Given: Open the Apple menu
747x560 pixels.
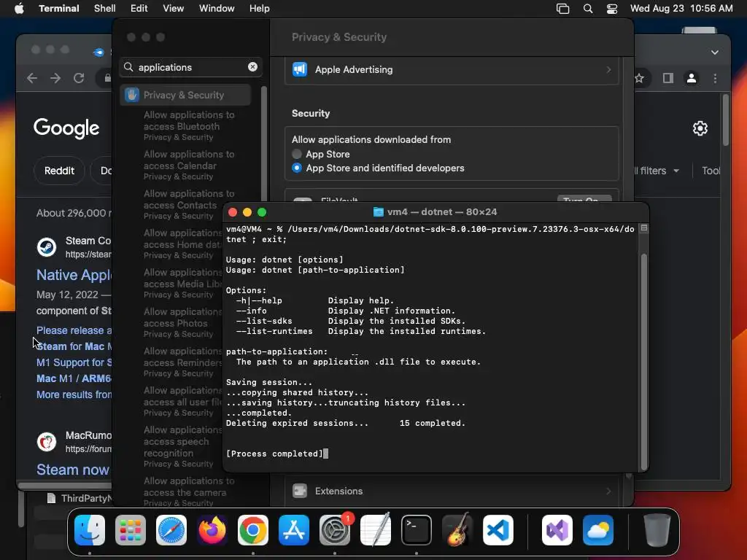Looking at the screenshot, I should [x=19, y=8].
